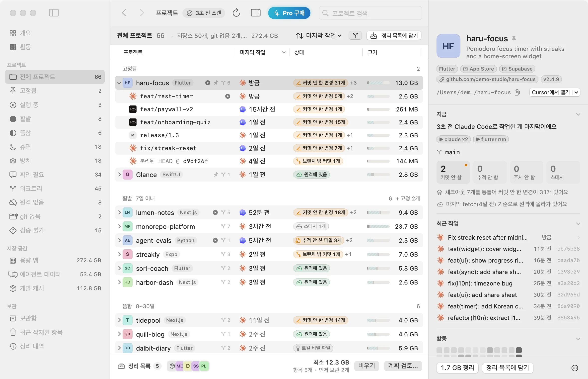Open 정리 내역 history
This screenshot has width=588, height=379.
[55, 346]
